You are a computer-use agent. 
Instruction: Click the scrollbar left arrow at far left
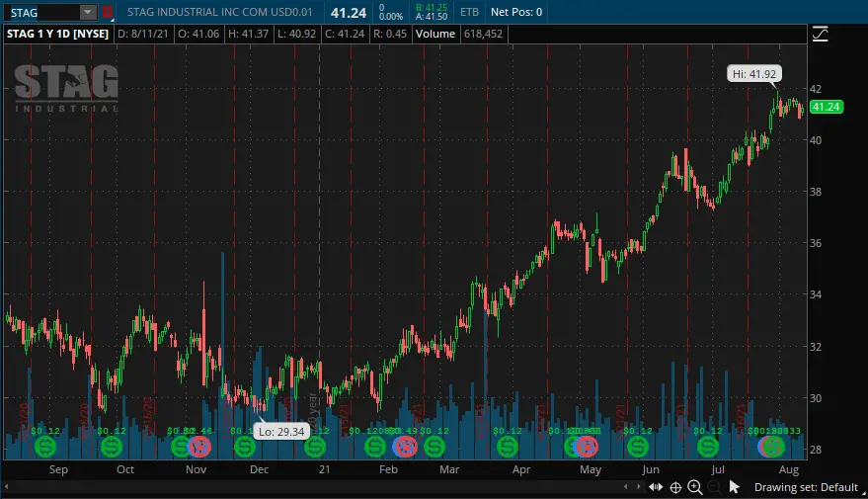pos(6,487)
